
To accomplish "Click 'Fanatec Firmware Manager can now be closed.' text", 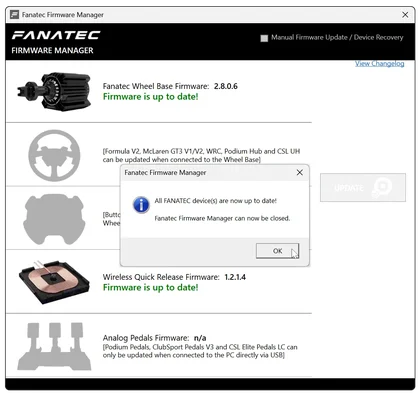I will point(222,218).
